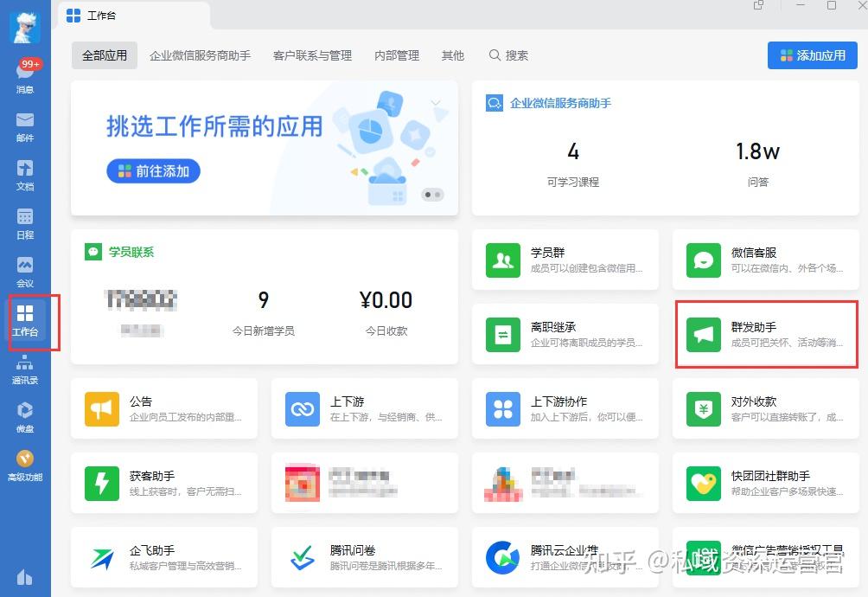Screen dimensions: 868x597
Task: Open the 微盘 drive sidebar icon
Action: (x=25, y=418)
